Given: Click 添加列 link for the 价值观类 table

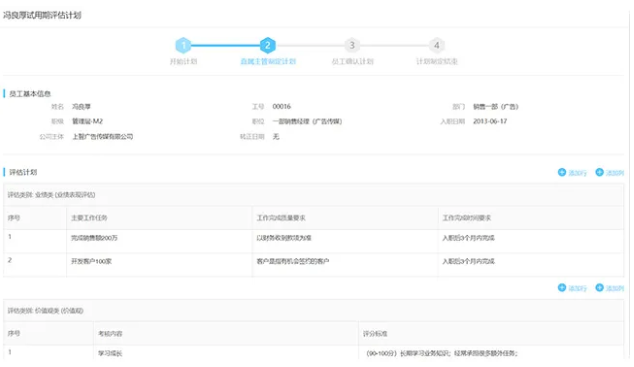Looking at the screenshot, I should tap(615, 288).
